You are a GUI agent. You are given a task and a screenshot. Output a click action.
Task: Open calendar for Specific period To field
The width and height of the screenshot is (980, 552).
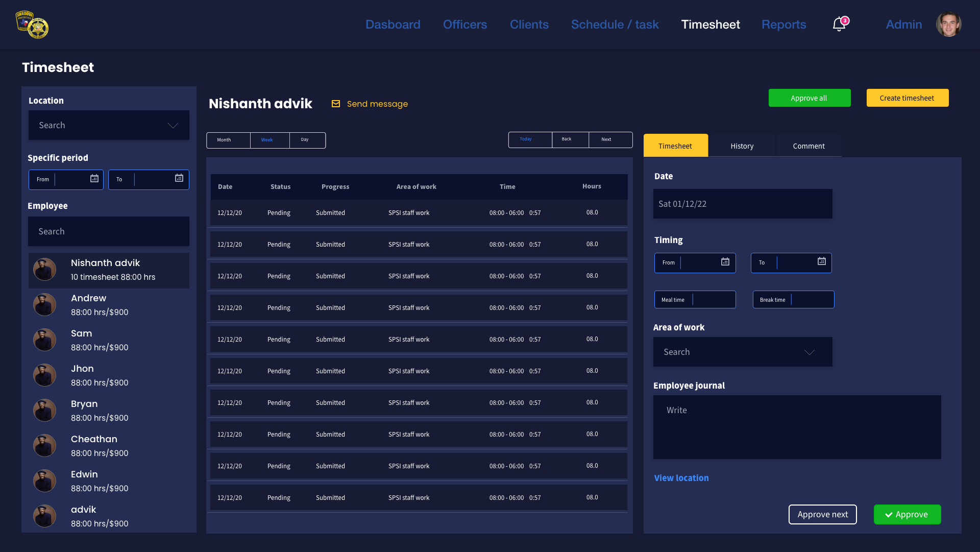[179, 179]
